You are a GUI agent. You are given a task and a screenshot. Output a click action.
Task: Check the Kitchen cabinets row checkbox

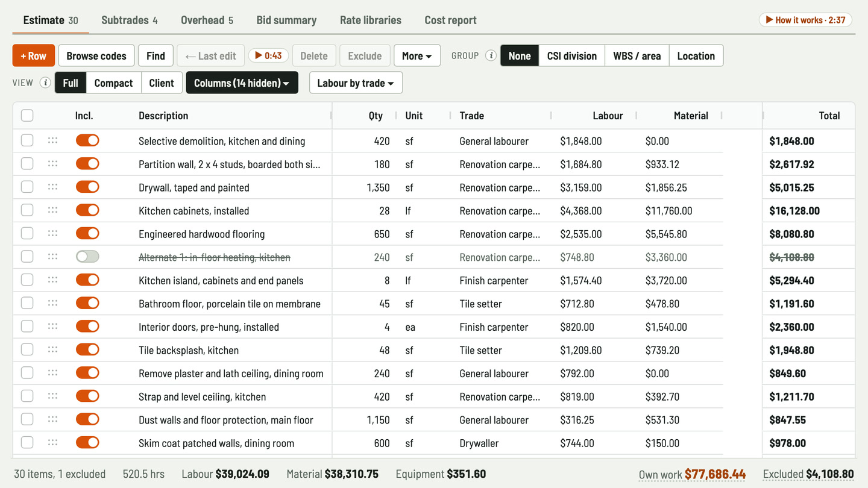[x=27, y=210]
